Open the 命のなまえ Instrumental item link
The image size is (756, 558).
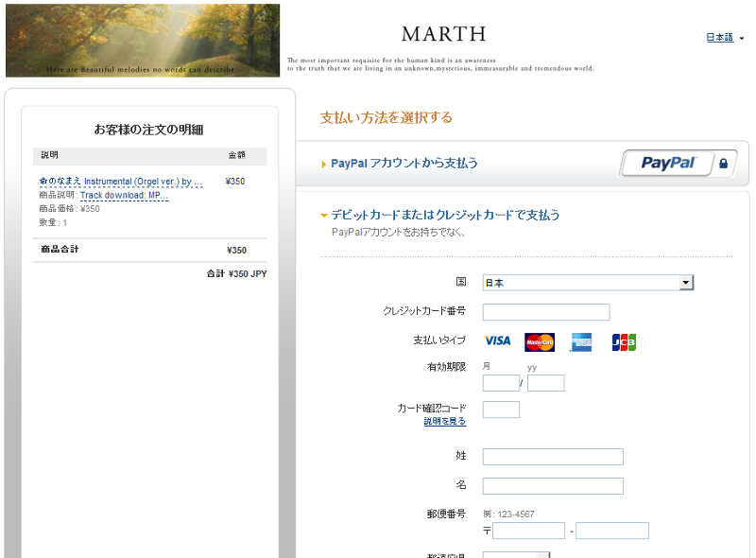point(121,181)
